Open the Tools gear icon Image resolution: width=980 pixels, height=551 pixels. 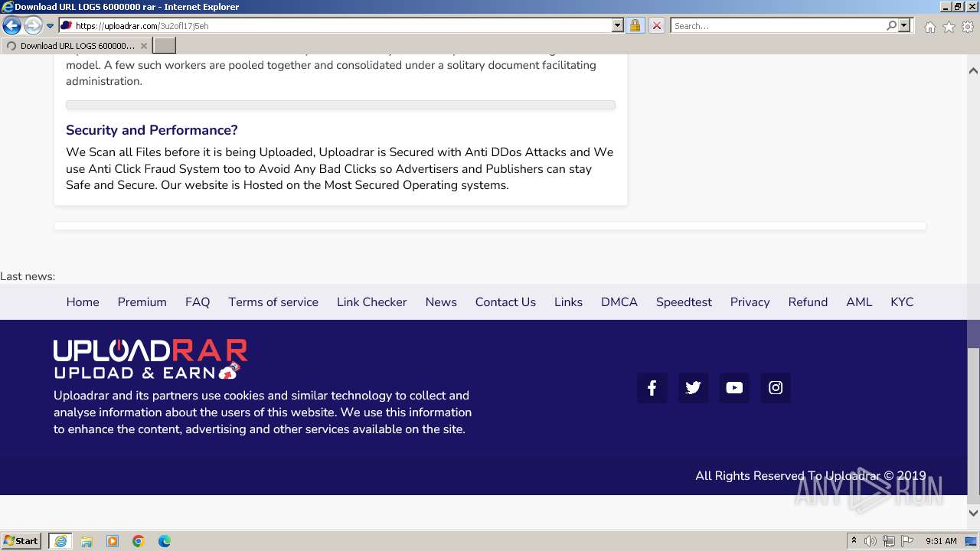(x=968, y=27)
